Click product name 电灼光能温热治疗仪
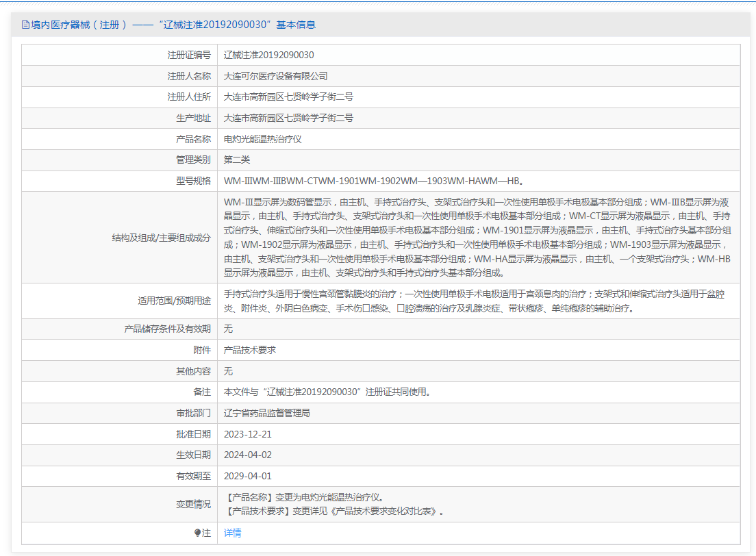Screen dimensions: 756x556 click(263, 139)
